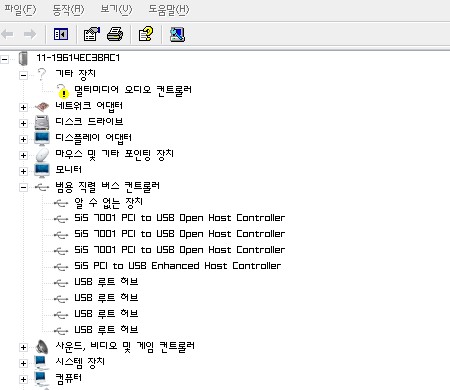450x390 pixels.
Task: Expand 마우스 및 기타 포인팅 장치
Action: (x=23, y=155)
